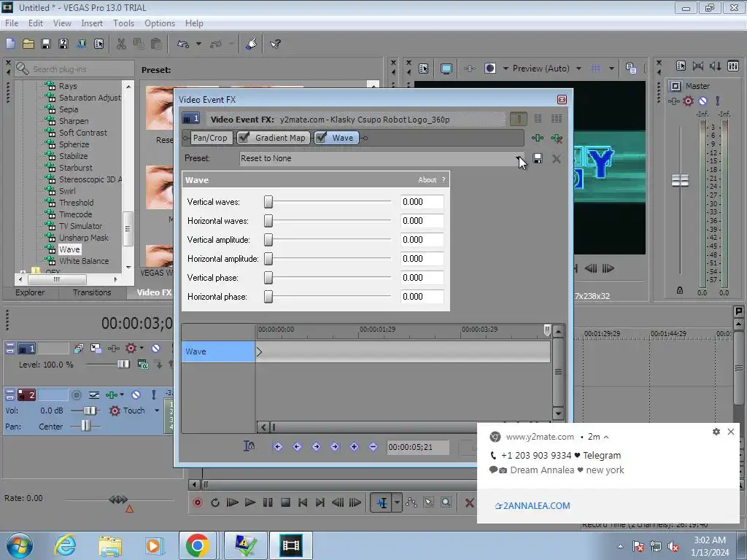The image size is (747, 560).
Task: Select the Swirl plug-in in the list
Action: point(67,191)
